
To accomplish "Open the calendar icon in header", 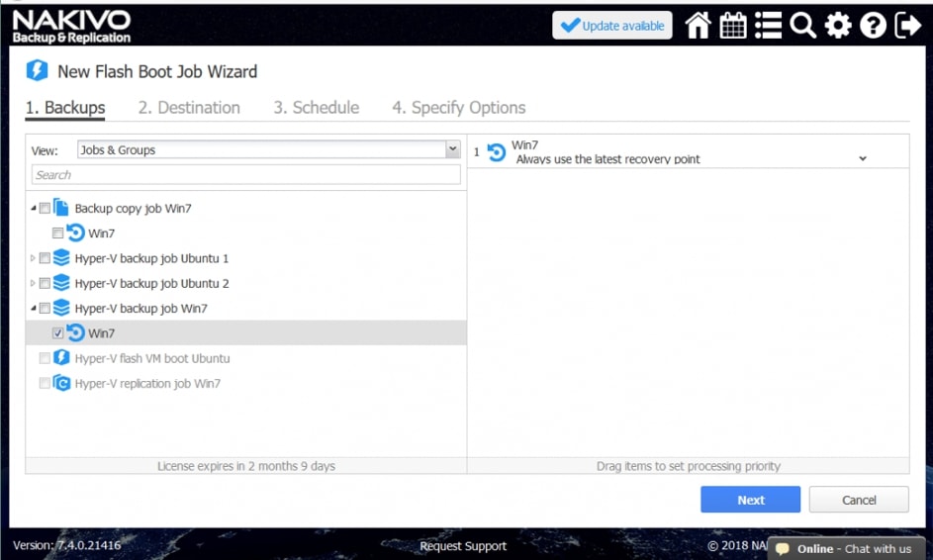I will coord(733,26).
